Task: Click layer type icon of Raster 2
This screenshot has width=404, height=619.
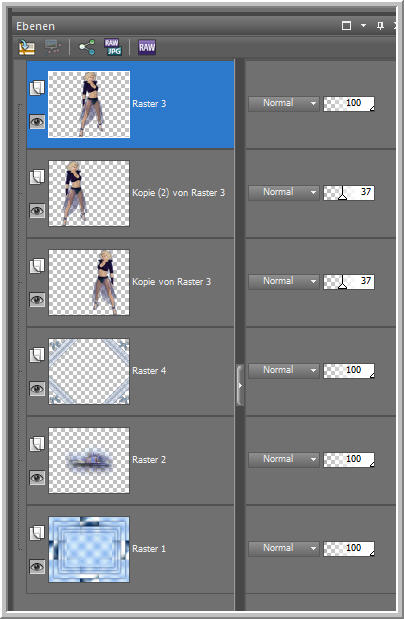Action: (x=37, y=444)
